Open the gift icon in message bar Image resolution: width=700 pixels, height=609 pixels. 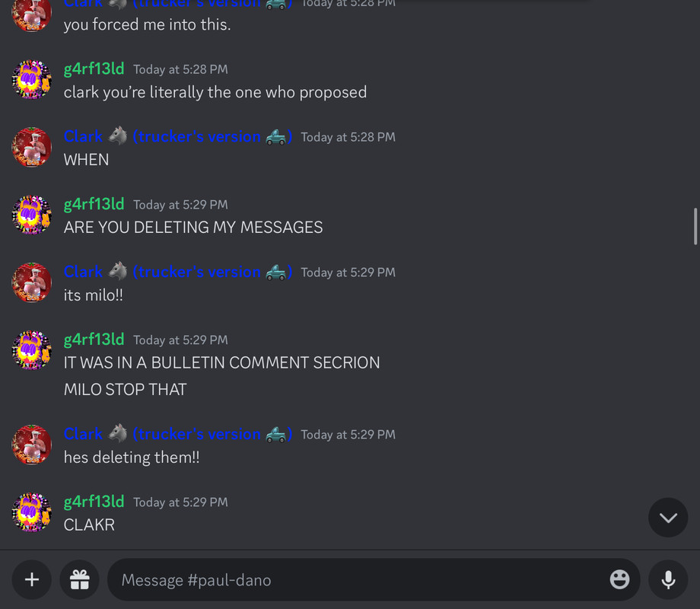point(79,579)
